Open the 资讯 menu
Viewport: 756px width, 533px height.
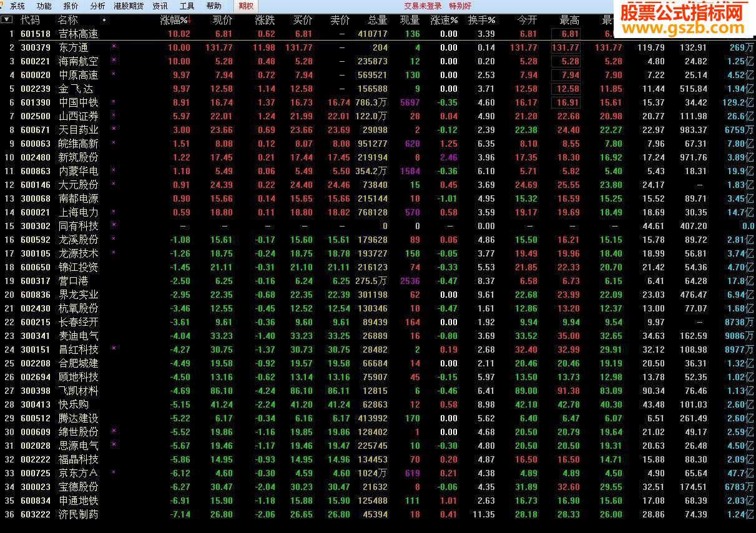click(160, 6)
